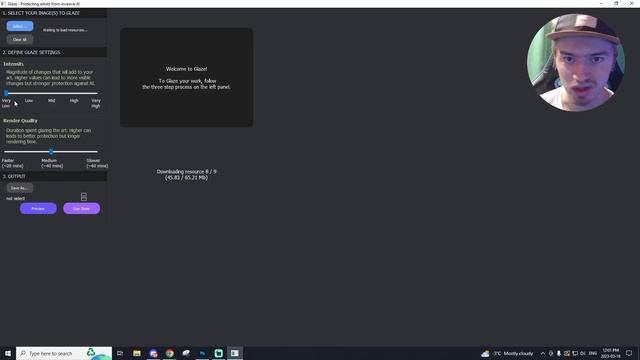Open the Windows Start menu
640x360 pixels.
pos(8,353)
